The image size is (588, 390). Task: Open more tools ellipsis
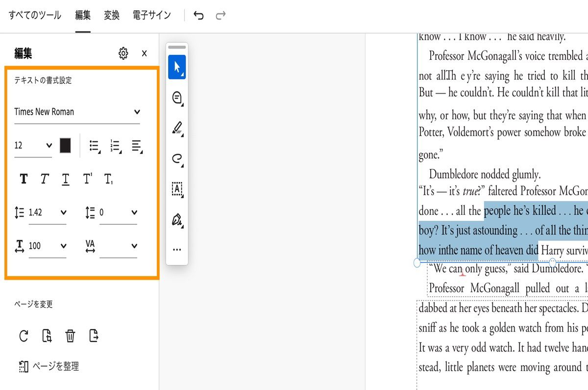point(177,250)
